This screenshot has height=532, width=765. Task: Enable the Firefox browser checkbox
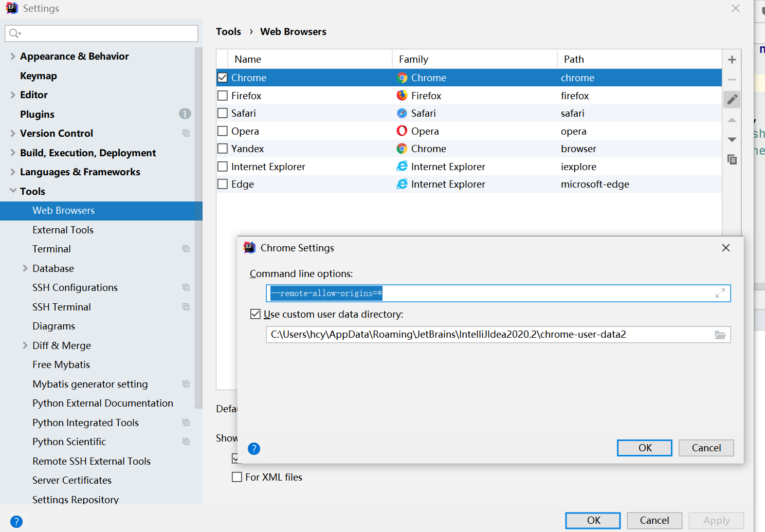pyautogui.click(x=223, y=96)
